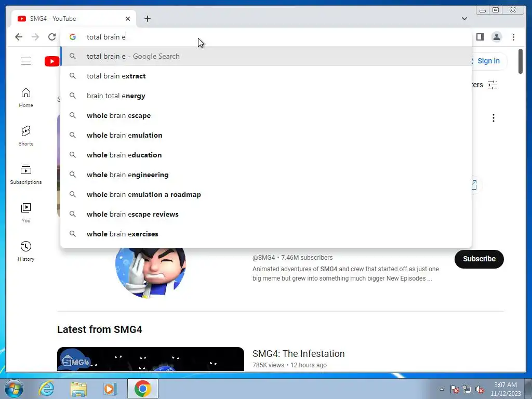This screenshot has width=532, height=399.
Task: Open a new tab with the plus button
Action: [x=147, y=19]
